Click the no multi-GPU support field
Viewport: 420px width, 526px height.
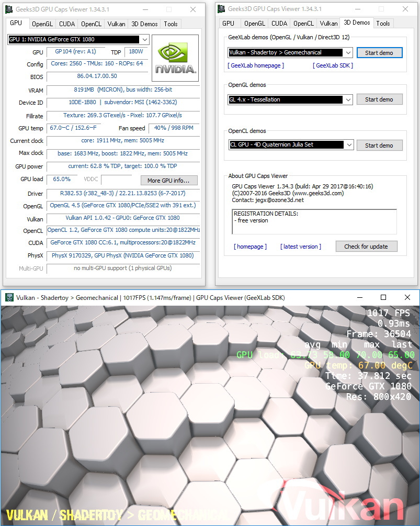pos(123,268)
